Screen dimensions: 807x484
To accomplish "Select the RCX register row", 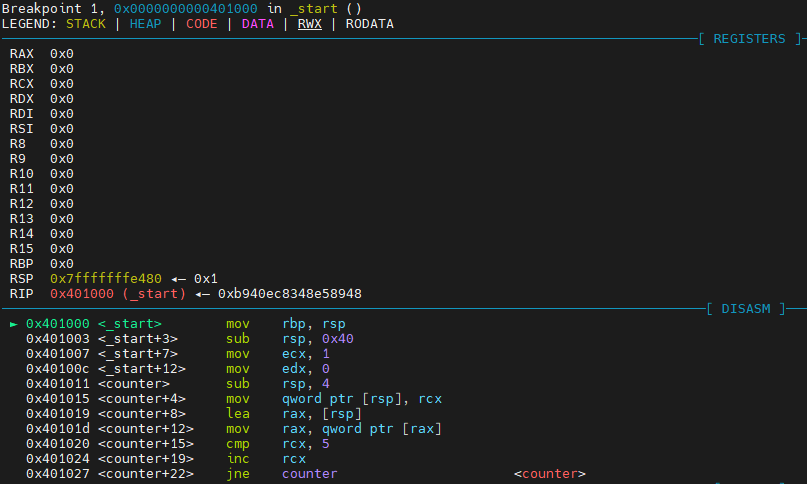I will [42, 83].
